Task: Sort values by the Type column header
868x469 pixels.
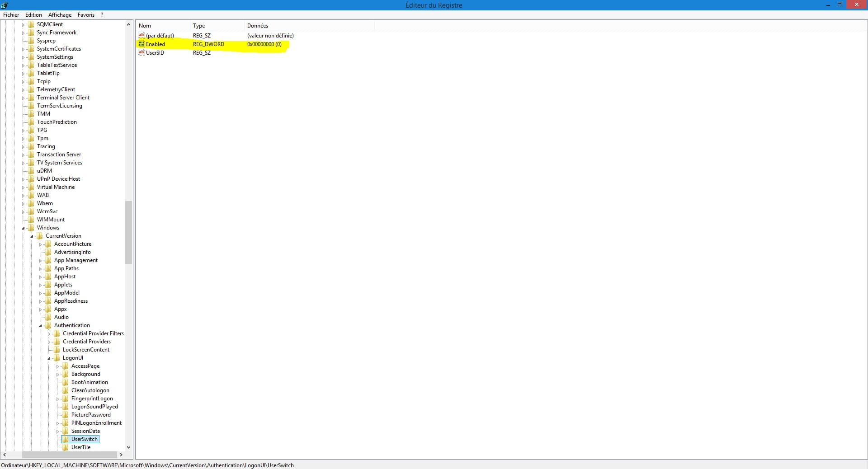Action: click(x=217, y=26)
